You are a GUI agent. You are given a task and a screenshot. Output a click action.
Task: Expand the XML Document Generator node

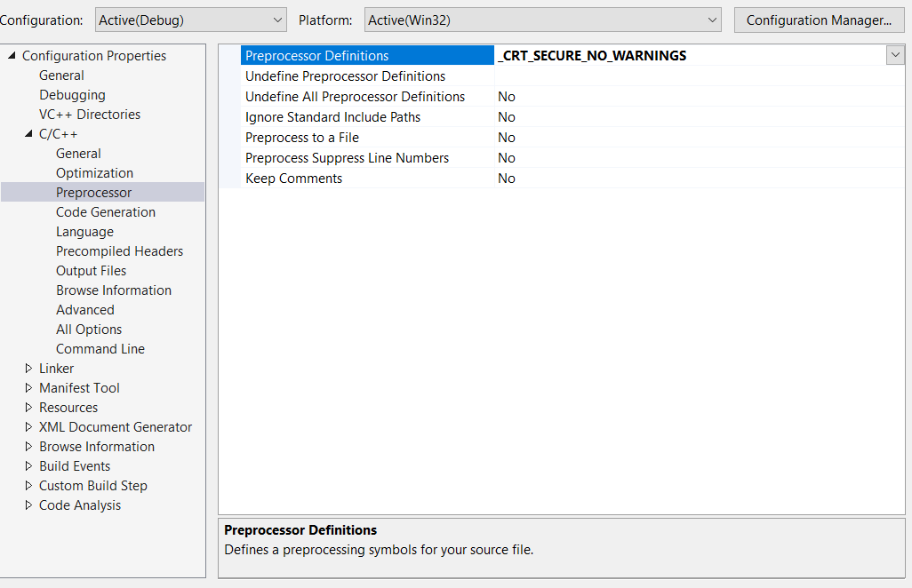29,426
